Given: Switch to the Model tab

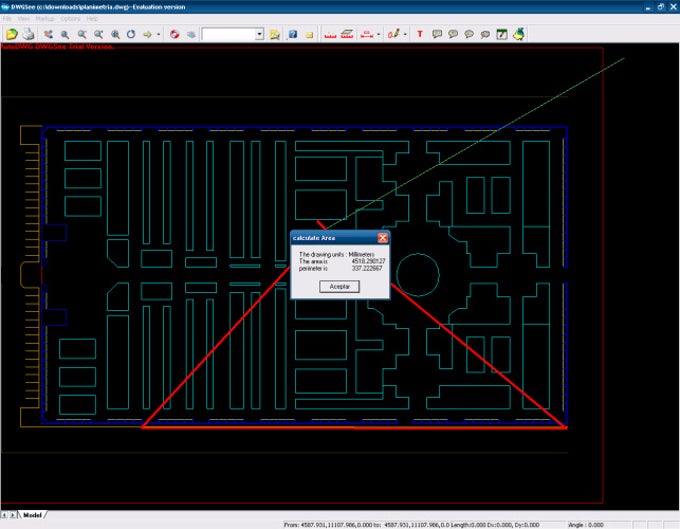Looking at the screenshot, I should [32, 514].
